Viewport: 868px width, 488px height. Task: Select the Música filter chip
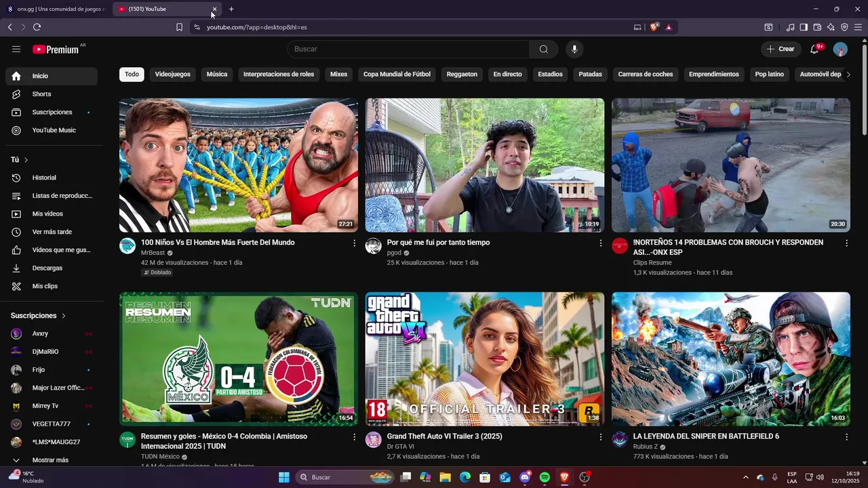(x=217, y=75)
